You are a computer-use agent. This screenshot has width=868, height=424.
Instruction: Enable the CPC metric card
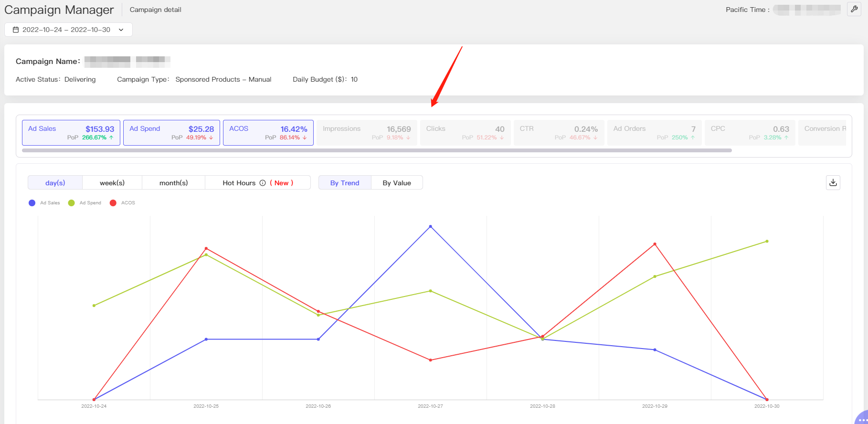point(750,133)
